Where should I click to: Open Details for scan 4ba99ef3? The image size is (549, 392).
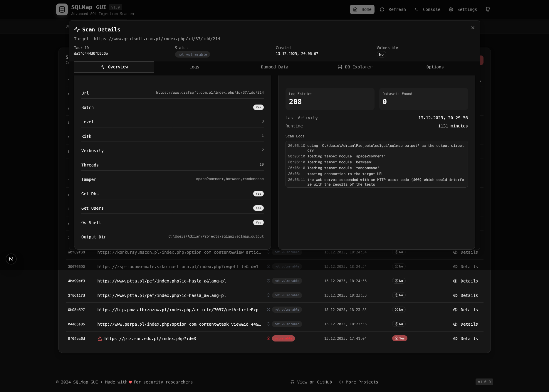coord(466,281)
